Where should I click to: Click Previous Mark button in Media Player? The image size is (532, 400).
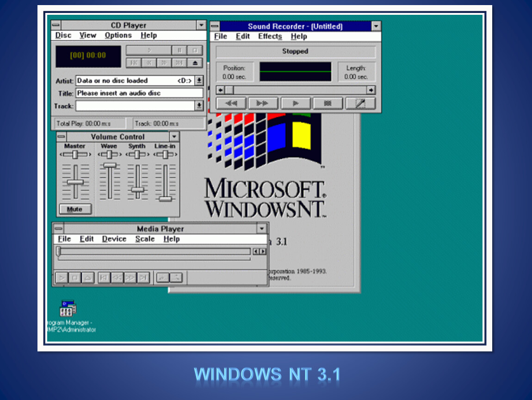tap(104, 278)
